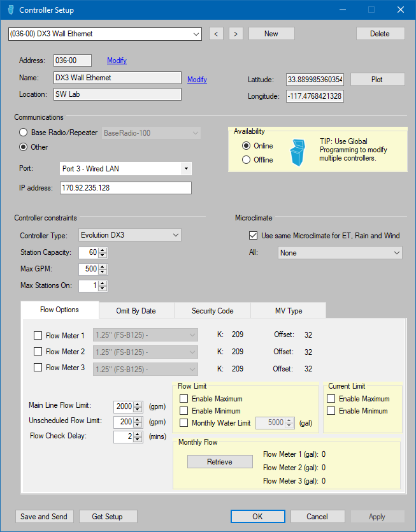Click the IP address field
Viewport: 416px width, 532px height.
126,187
